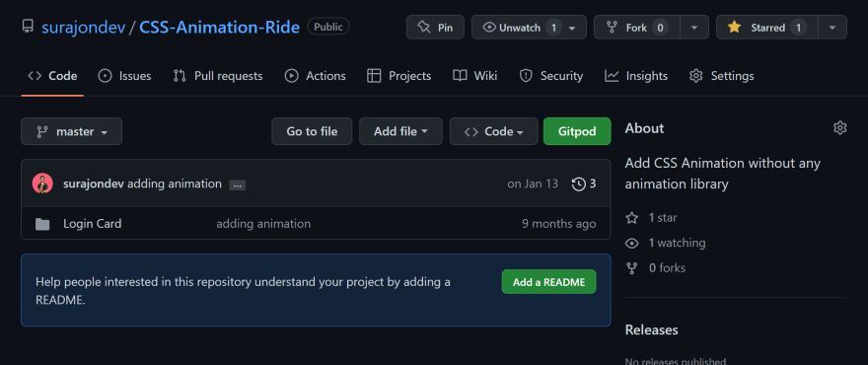Click the Actions play icon
This screenshot has height=365, width=868.
[x=292, y=76]
